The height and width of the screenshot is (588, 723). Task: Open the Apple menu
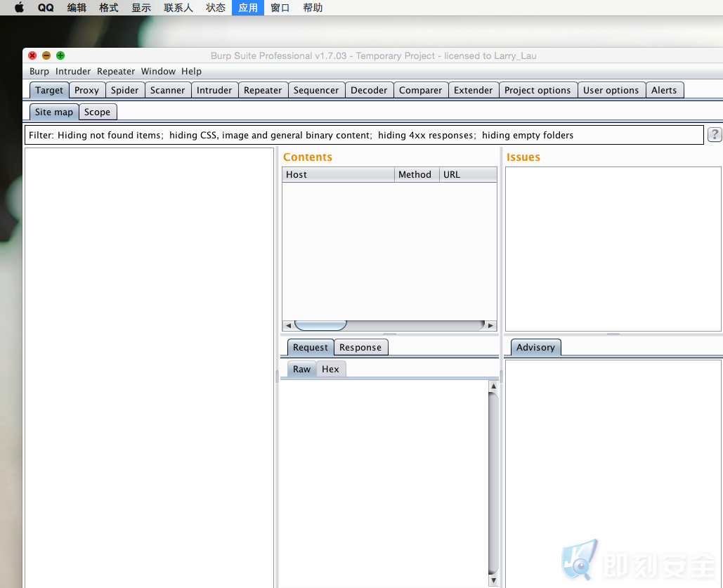19,8
